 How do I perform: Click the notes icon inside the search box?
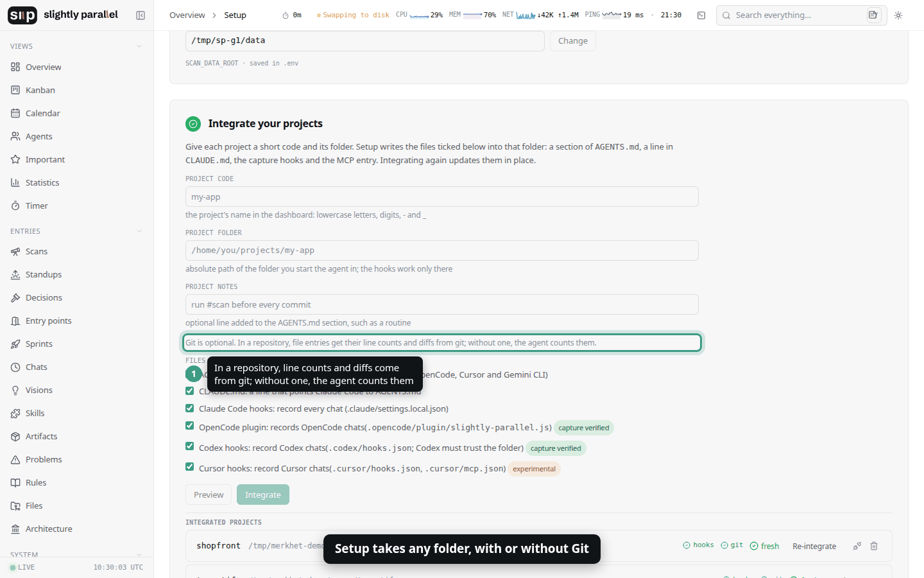(873, 15)
